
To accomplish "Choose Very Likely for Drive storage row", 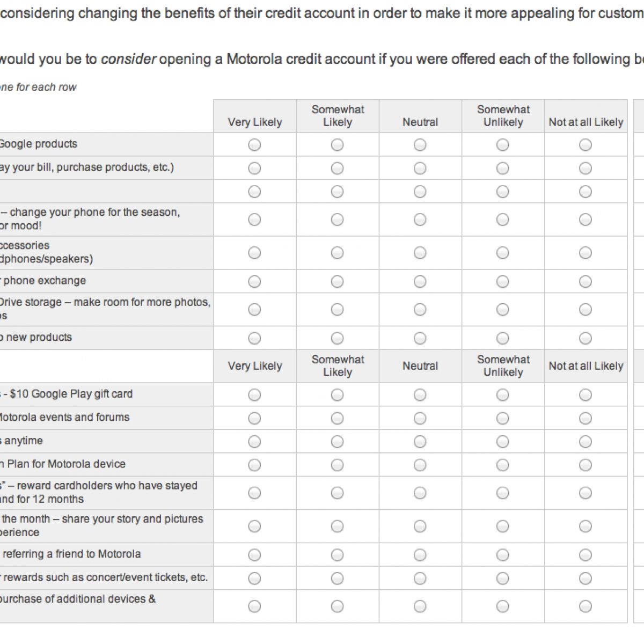I will 254,310.
